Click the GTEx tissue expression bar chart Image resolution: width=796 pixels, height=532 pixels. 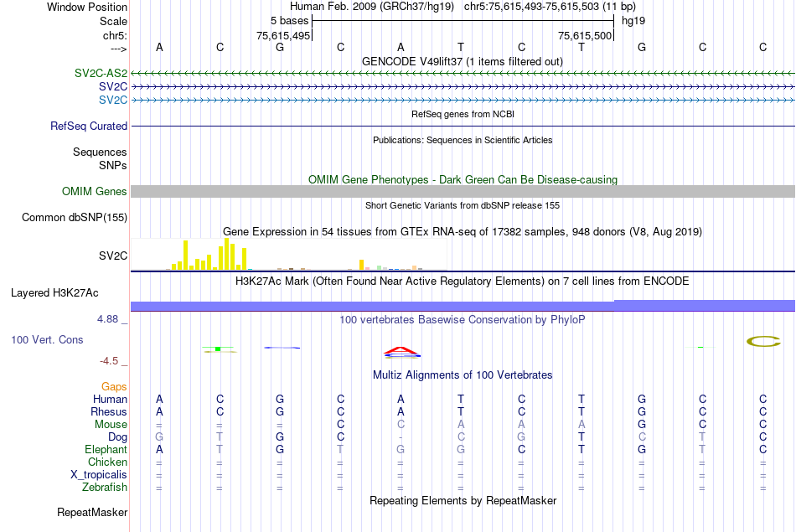tap(289, 255)
